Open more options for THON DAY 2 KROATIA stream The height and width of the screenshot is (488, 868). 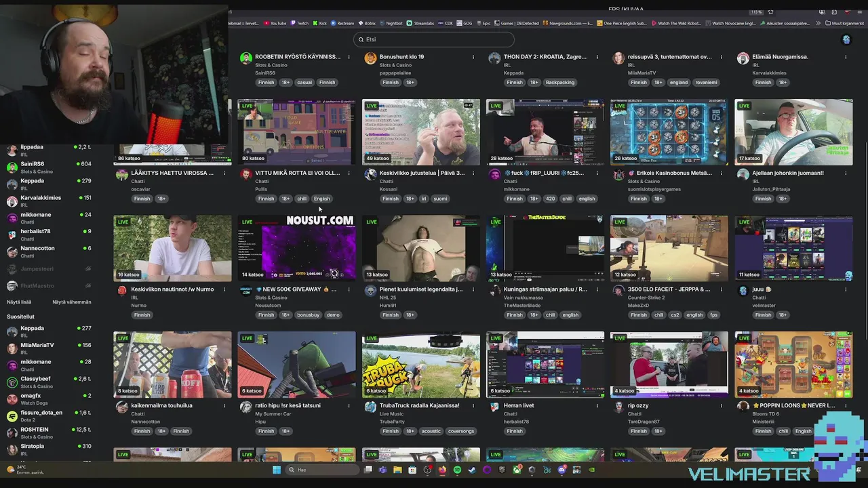[597, 57]
